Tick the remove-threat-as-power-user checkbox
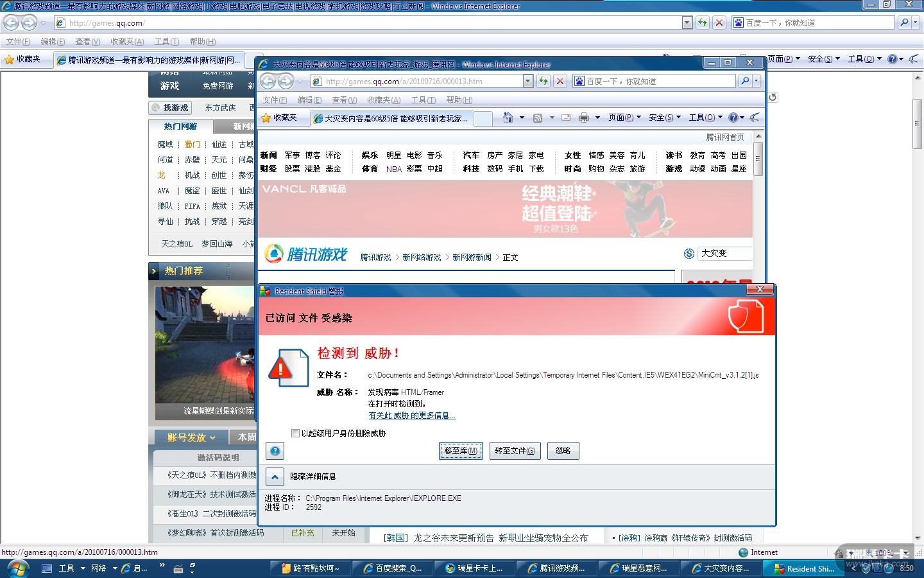The image size is (924, 578). coord(295,433)
